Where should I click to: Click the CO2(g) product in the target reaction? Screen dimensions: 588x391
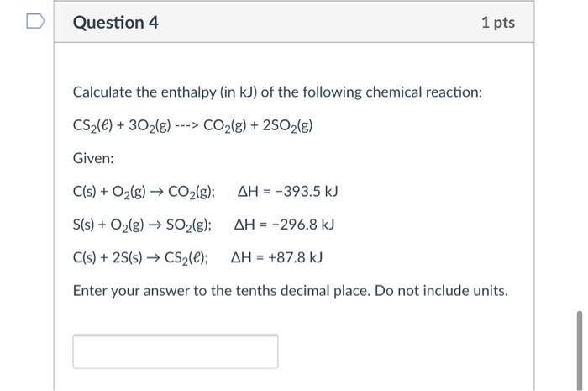(x=225, y=125)
